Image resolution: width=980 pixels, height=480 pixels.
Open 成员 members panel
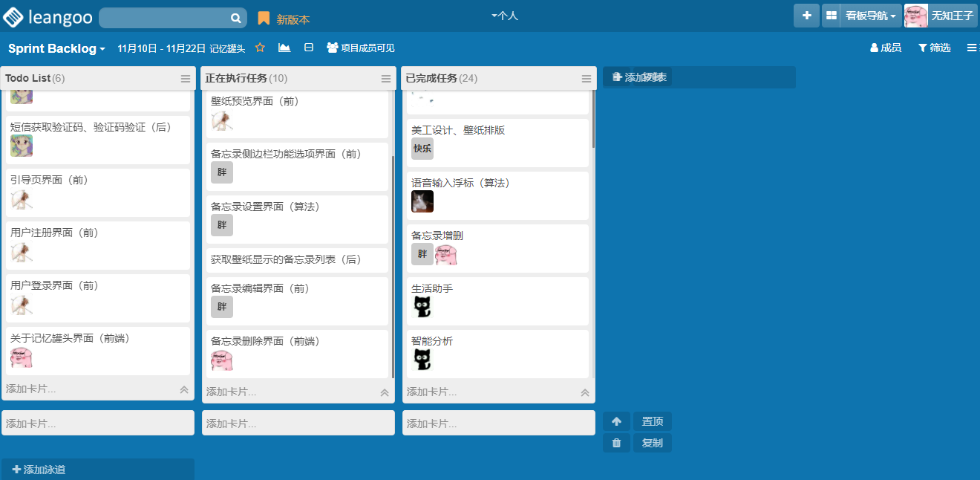[x=886, y=48]
